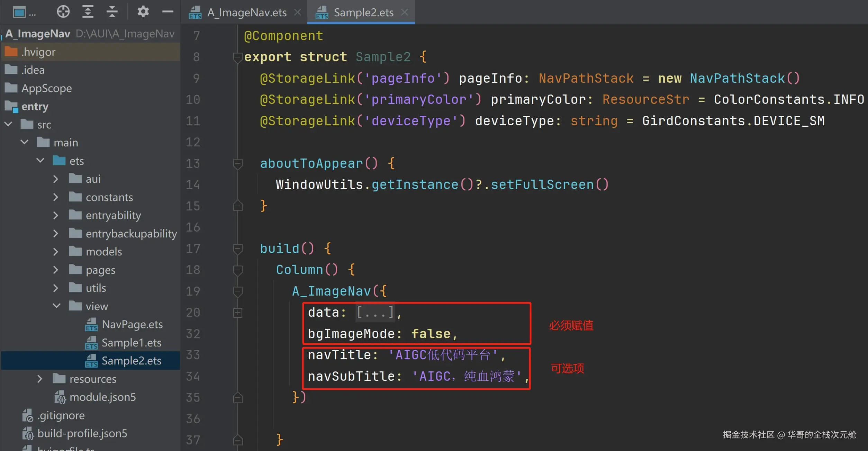
Task: Click the .gitignore file icon
Action: tap(27, 415)
